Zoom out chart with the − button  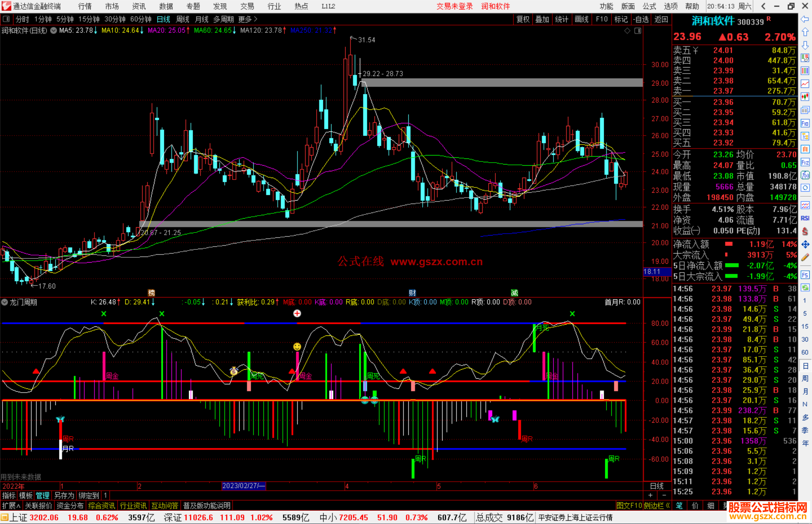click(664, 495)
